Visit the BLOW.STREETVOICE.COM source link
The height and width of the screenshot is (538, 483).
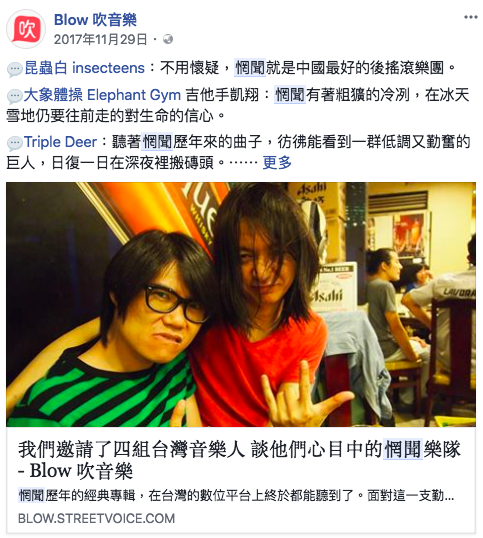pos(96,518)
